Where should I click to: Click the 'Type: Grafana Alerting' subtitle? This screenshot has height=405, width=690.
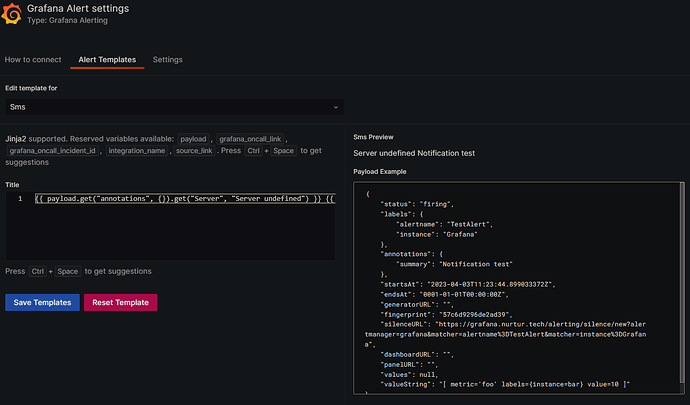coord(67,20)
